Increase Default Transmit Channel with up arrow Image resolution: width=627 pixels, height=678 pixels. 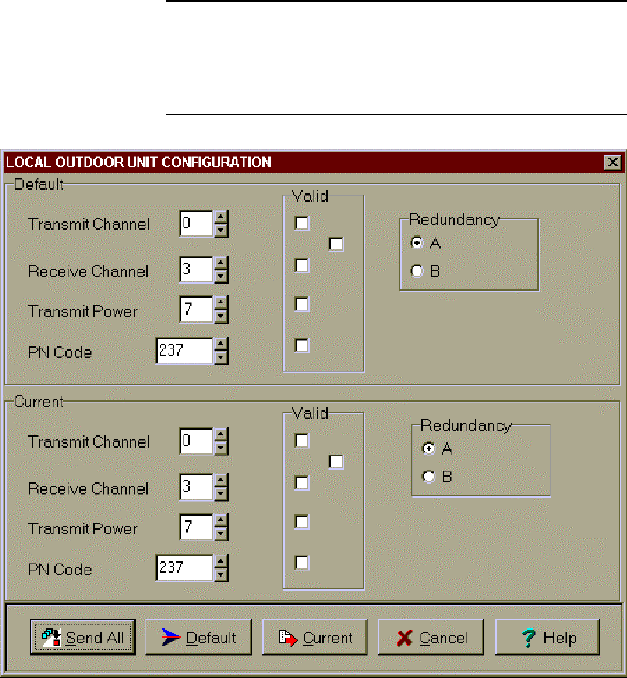[221, 217]
